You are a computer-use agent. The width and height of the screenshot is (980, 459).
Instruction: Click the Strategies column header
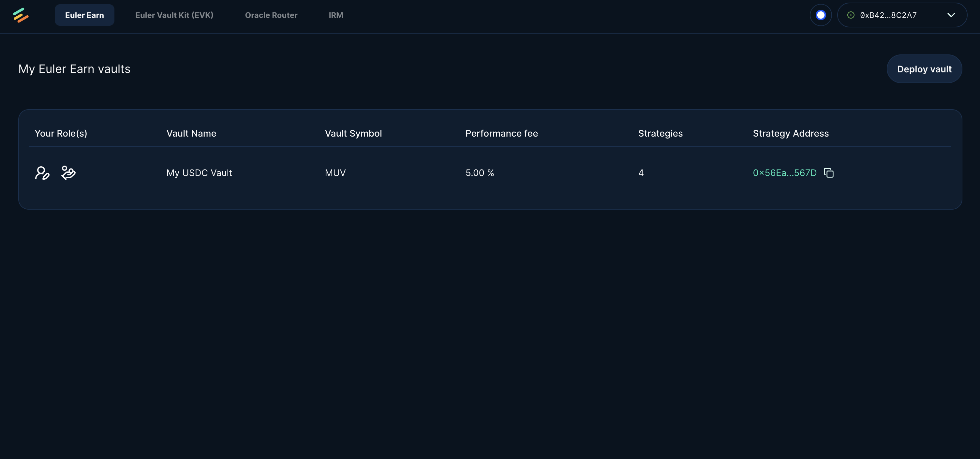coord(661,133)
